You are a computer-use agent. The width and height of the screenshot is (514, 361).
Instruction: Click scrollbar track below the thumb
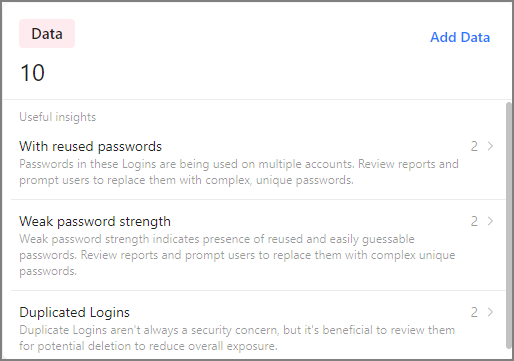(x=509, y=353)
